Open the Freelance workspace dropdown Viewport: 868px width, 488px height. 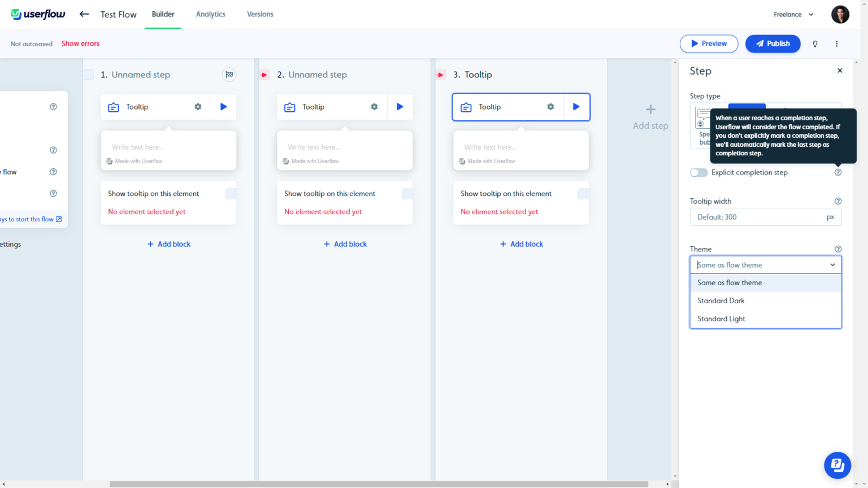[793, 14]
